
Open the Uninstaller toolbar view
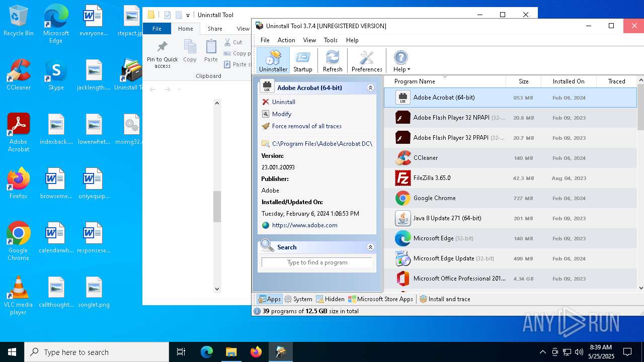[273, 61]
